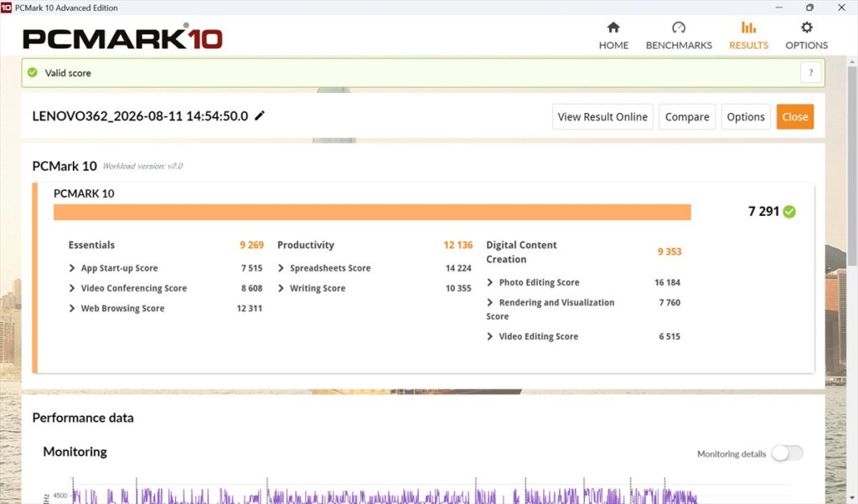
Task: Click the PCMark 10 logo
Action: [122, 37]
